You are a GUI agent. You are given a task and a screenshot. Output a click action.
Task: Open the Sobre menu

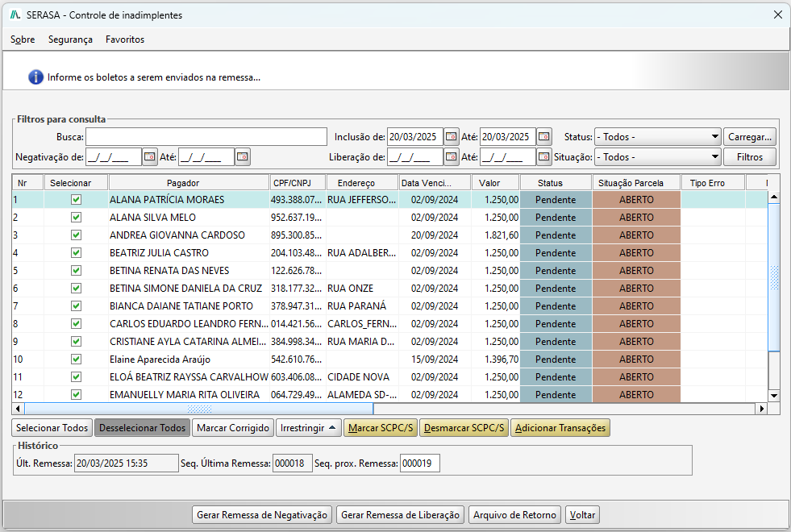(23, 39)
